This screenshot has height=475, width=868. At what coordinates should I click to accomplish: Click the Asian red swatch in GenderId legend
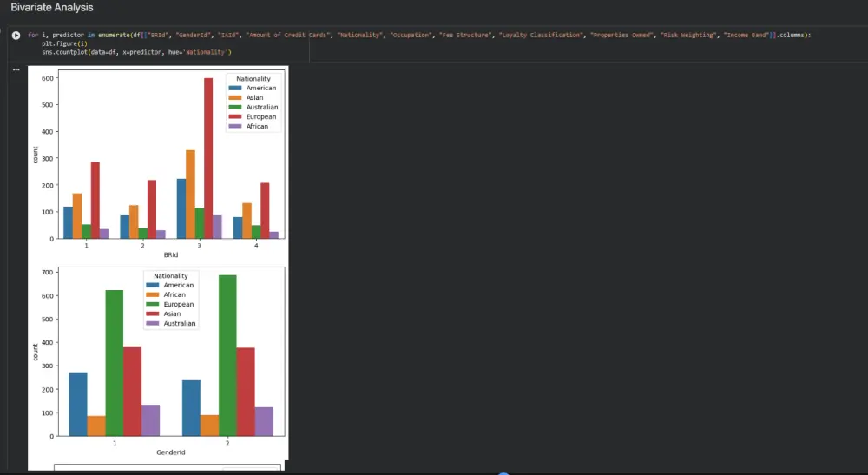152,313
